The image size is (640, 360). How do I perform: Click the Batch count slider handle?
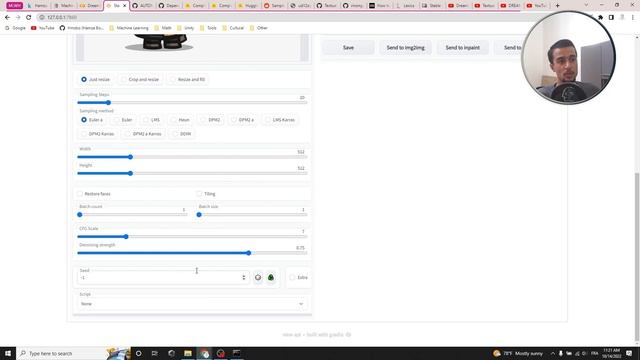coord(80,214)
